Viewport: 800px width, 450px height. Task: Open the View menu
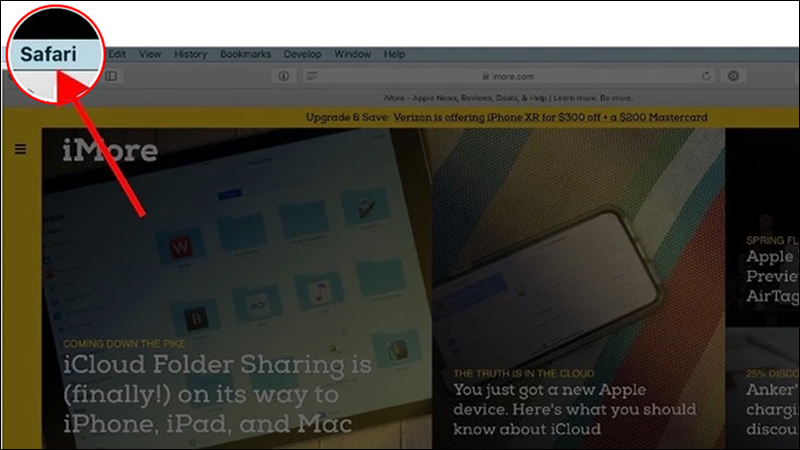click(x=150, y=54)
